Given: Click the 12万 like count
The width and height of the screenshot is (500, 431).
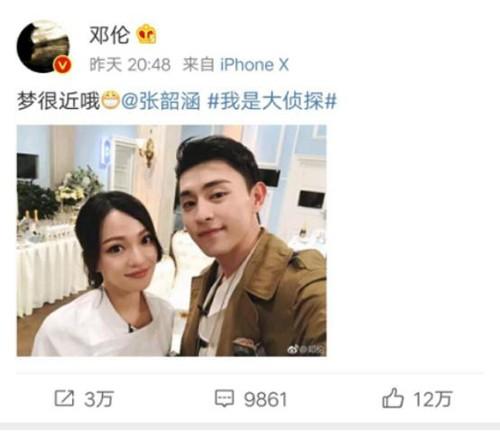Looking at the screenshot, I should coord(433,399).
